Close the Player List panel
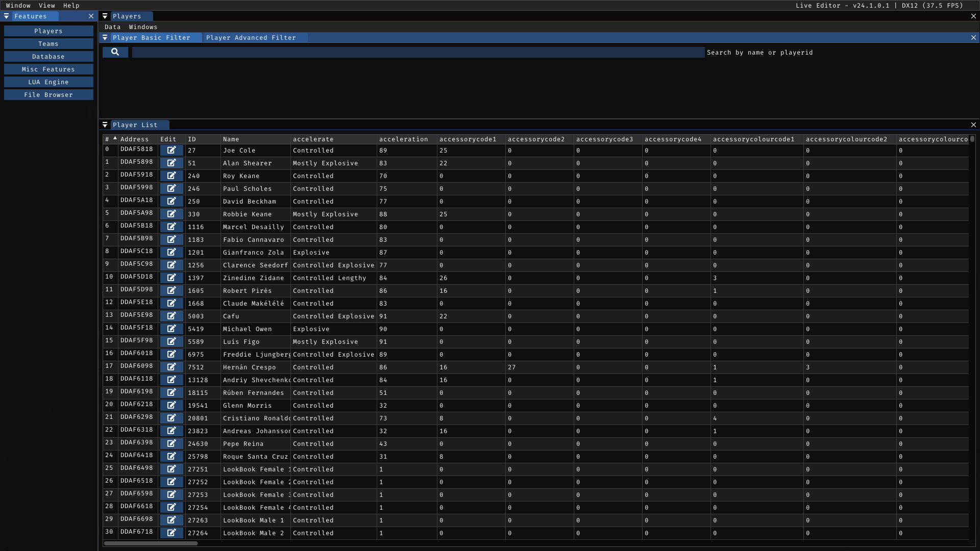The width and height of the screenshot is (980, 551). point(973,125)
